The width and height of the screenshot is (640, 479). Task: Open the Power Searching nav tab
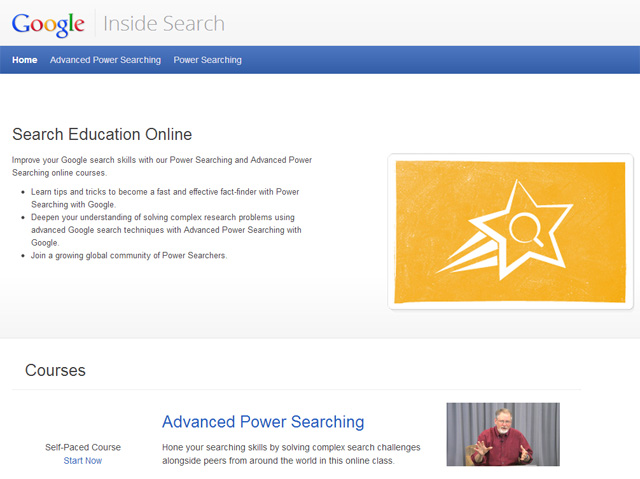tap(207, 60)
